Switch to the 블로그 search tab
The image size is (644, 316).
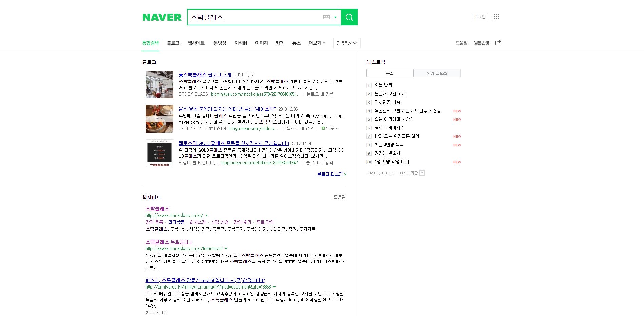tap(173, 43)
